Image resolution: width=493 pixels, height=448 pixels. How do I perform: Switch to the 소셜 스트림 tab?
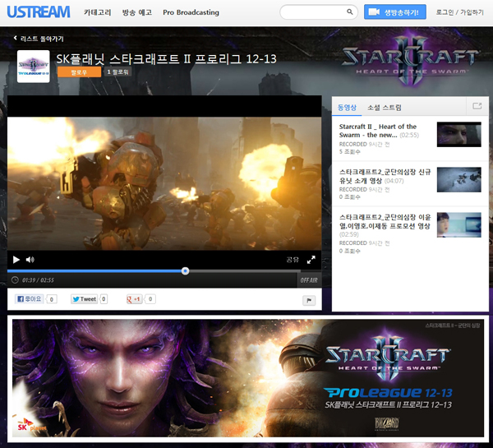(x=384, y=107)
